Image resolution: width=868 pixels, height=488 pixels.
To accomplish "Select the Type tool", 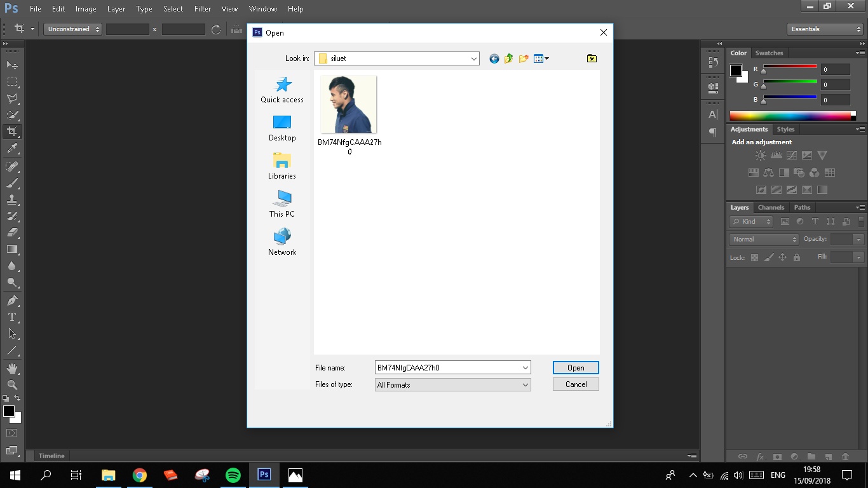I will pyautogui.click(x=12, y=317).
